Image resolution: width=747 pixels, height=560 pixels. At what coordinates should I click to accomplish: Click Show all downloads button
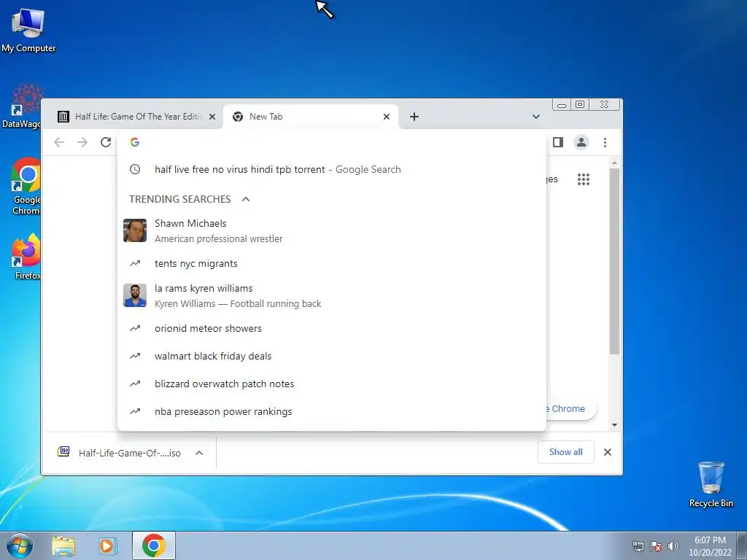coord(565,452)
